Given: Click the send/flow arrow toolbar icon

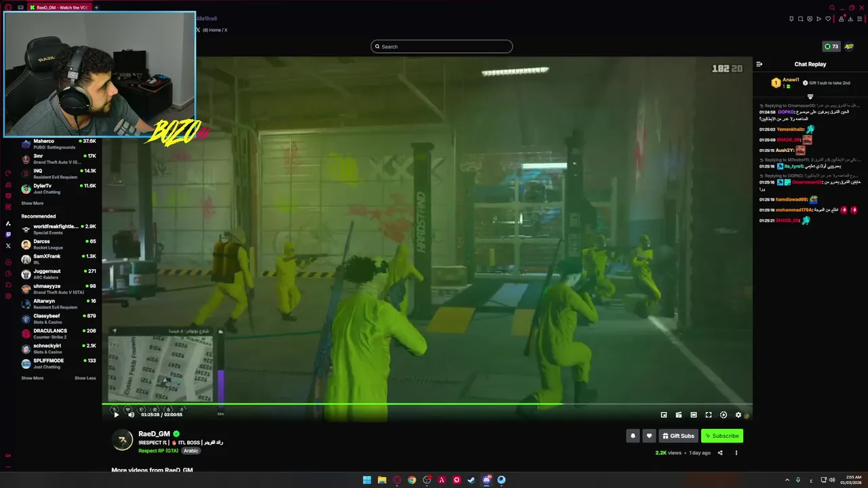Looking at the screenshot, I should coord(818,19).
